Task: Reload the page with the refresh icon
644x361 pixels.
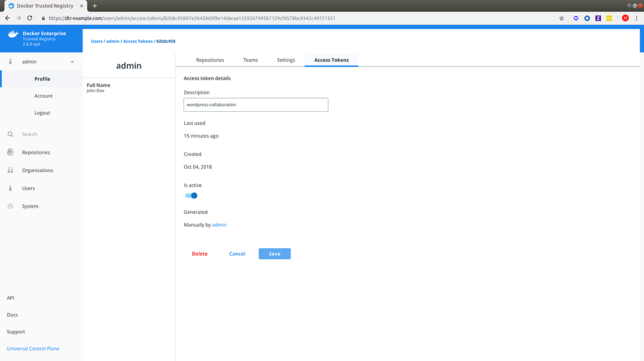Action: 29,18
